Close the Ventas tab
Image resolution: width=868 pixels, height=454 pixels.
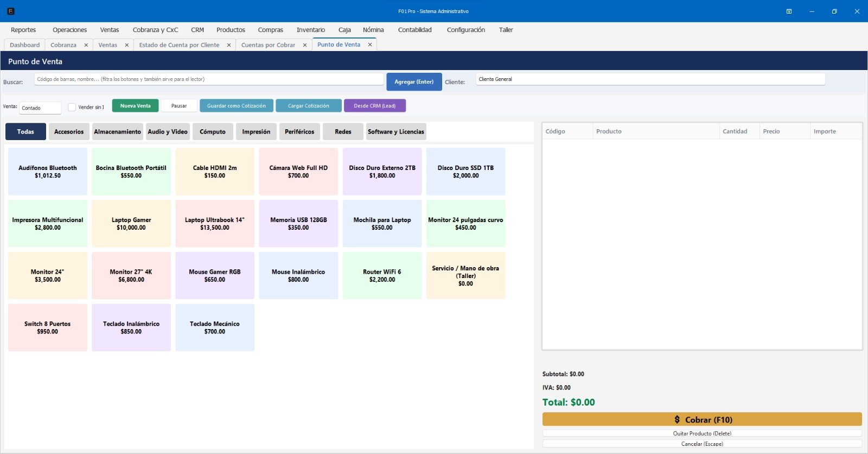click(x=127, y=45)
